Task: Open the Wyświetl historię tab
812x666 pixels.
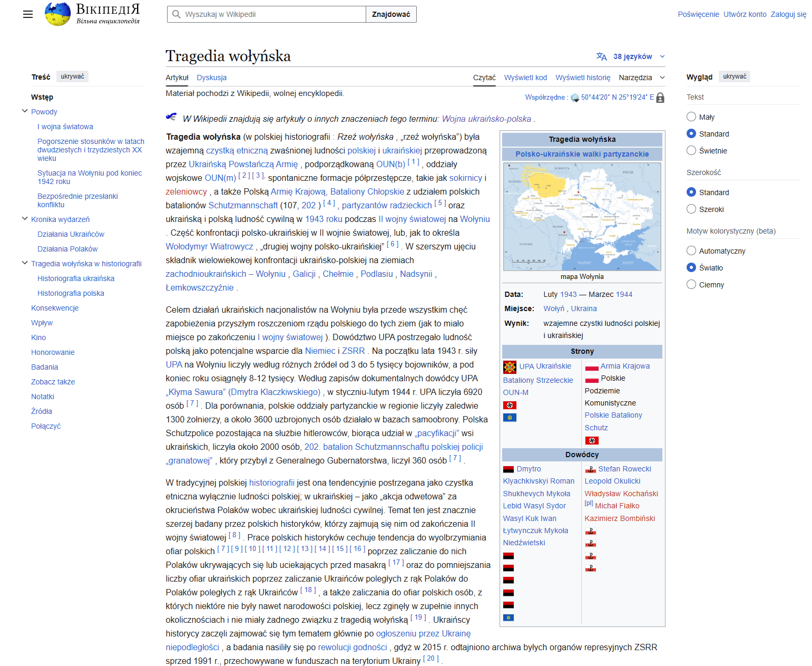Action: click(x=583, y=78)
